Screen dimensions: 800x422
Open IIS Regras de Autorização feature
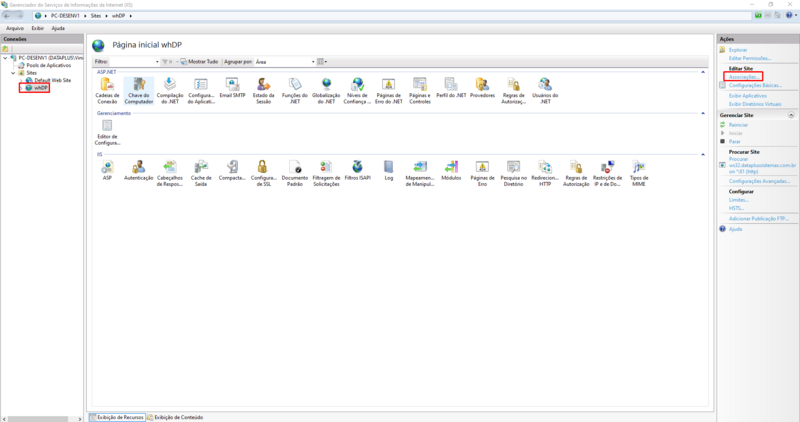tap(576, 173)
